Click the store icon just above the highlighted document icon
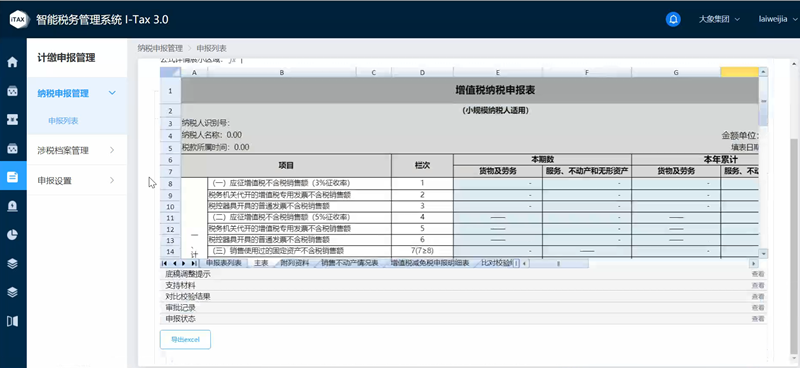Screen dimensions: 800x368 coord(12,149)
